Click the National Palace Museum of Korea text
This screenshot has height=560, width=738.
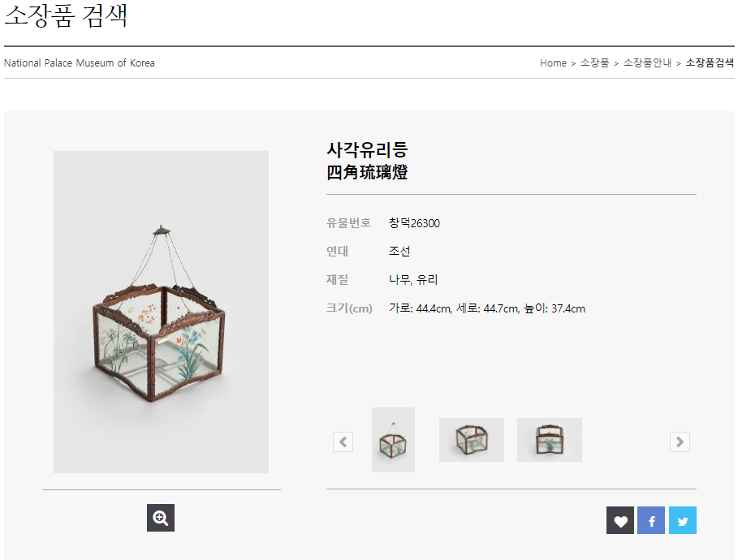(79, 63)
